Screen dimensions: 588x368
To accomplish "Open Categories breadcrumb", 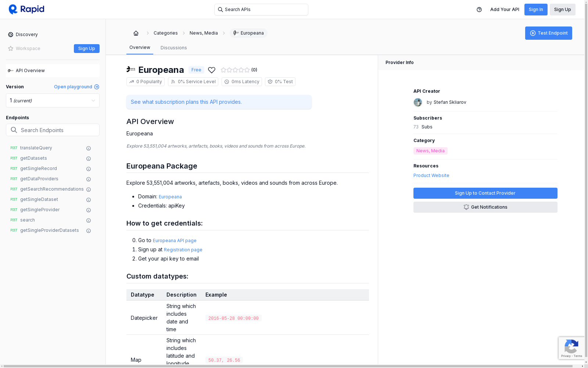I will tap(166, 33).
